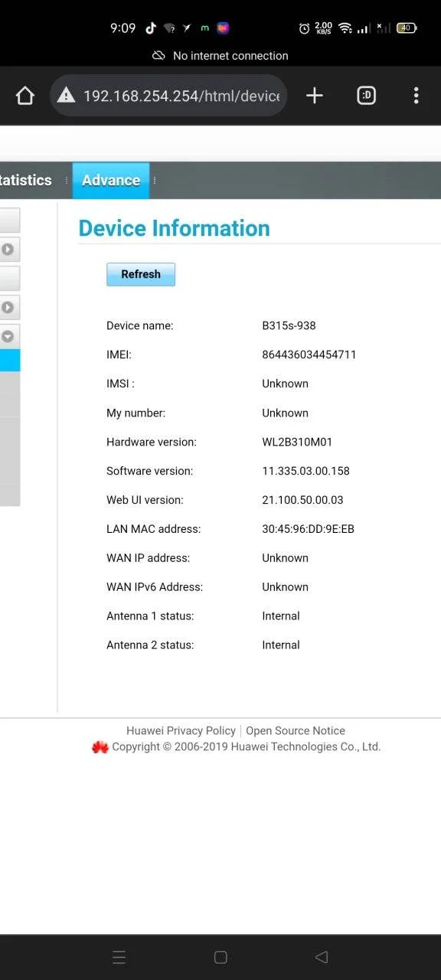Tap the address bar URL field
The width and height of the screenshot is (441, 980).
[169, 96]
